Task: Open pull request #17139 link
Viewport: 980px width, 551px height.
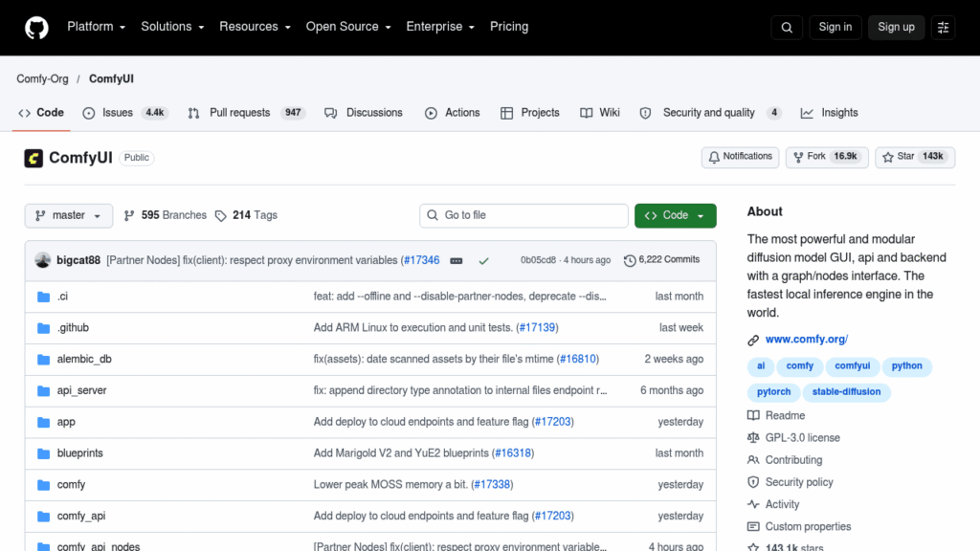Action: [x=537, y=328]
